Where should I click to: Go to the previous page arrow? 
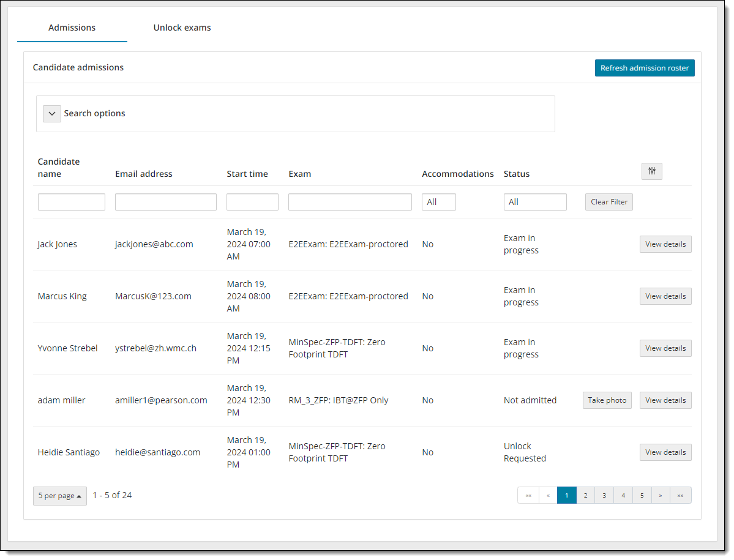[548, 495]
